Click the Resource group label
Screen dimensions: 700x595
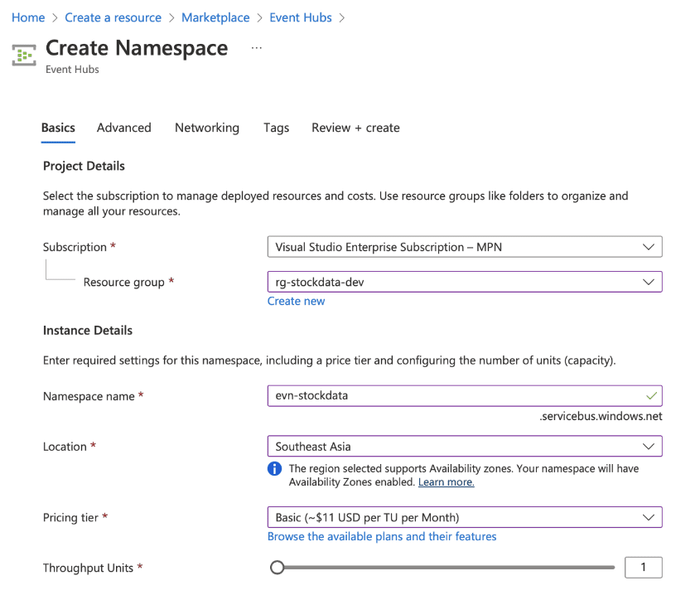tap(124, 283)
